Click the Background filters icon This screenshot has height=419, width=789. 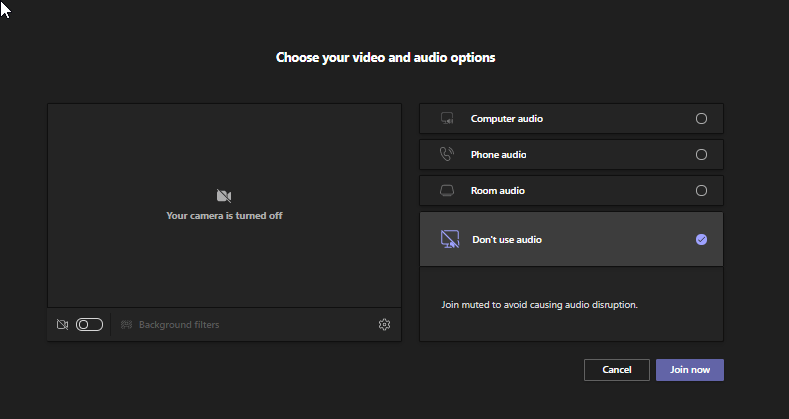127,324
